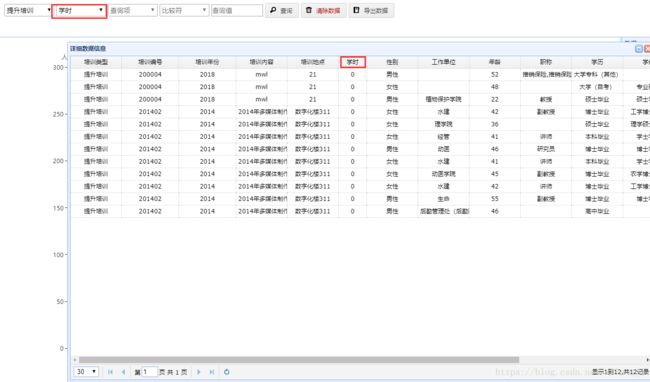Select the age 52 cell

[x=495, y=75]
